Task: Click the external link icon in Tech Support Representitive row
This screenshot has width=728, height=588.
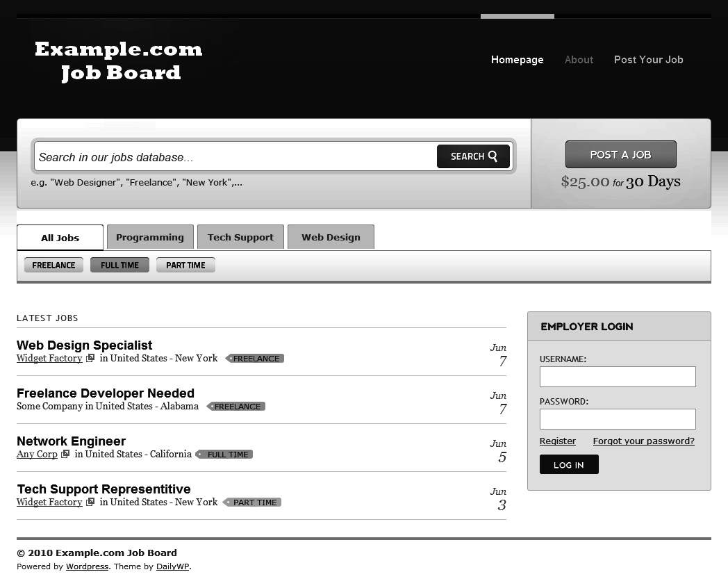Action: click(x=90, y=502)
